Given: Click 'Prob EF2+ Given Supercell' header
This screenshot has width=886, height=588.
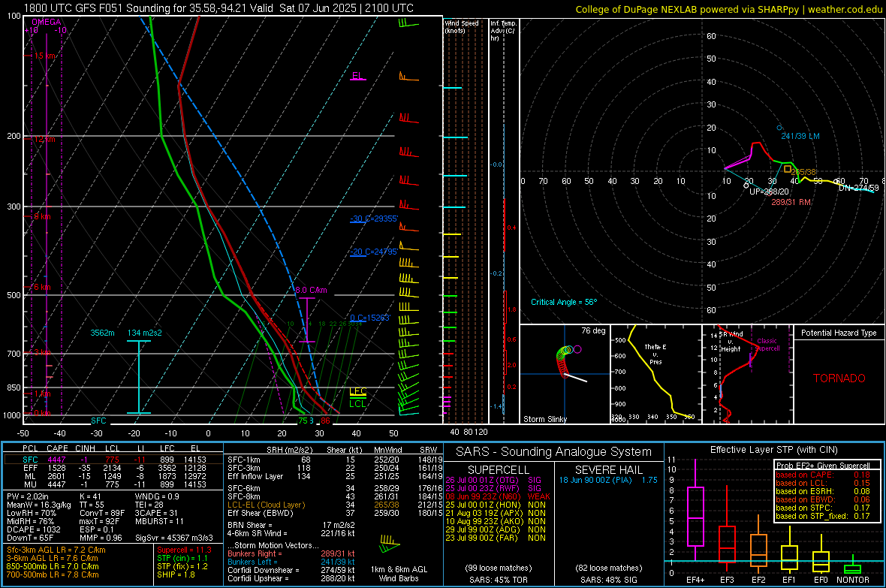Looking at the screenshot, I should (823, 466).
